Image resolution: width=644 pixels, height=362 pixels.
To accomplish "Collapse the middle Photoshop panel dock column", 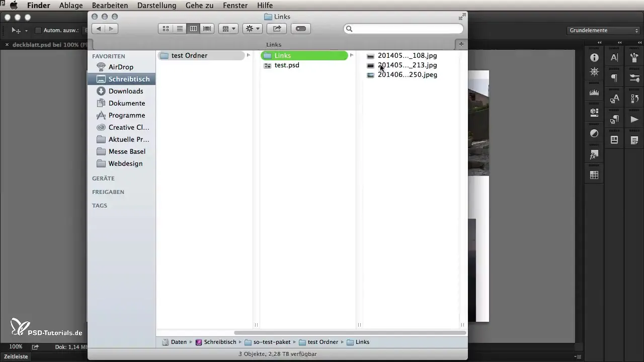I will point(620,42).
